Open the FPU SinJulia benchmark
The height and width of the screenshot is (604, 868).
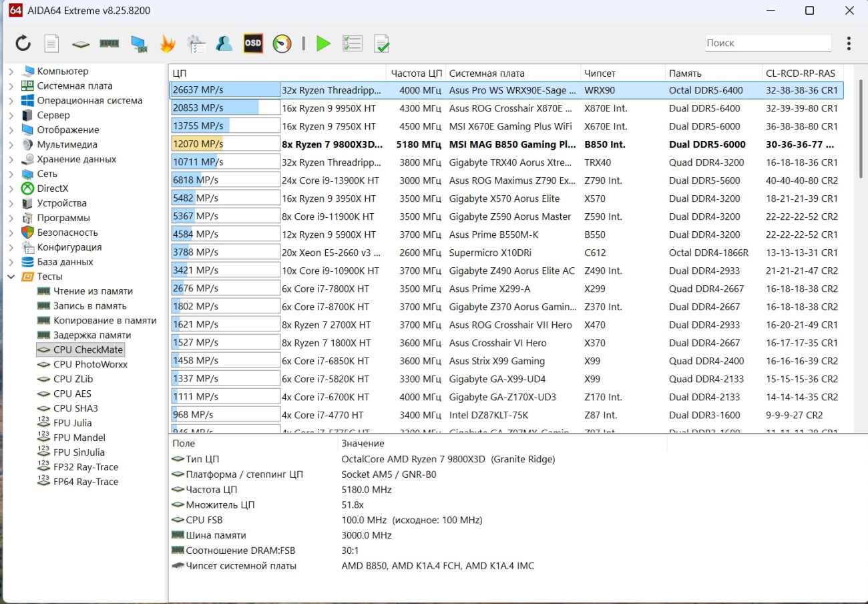(x=79, y=452)
